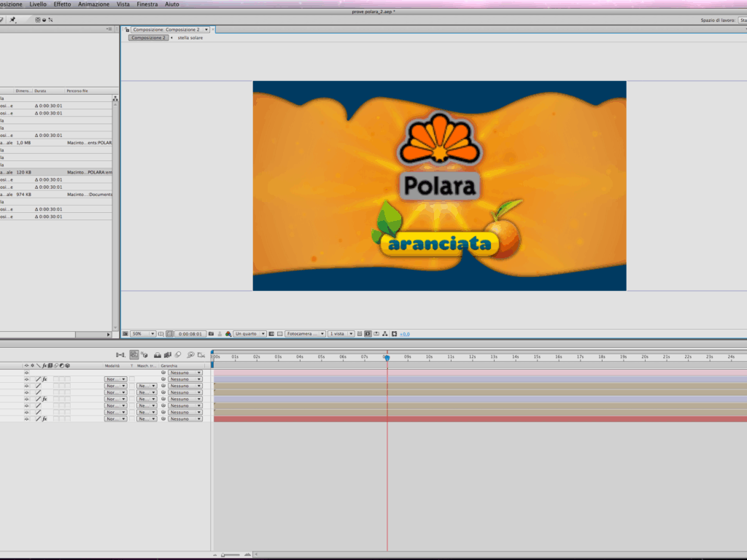Click the 15s mark on timeline ruler
This screenshot has height=560, width=747.
[537, 357]
